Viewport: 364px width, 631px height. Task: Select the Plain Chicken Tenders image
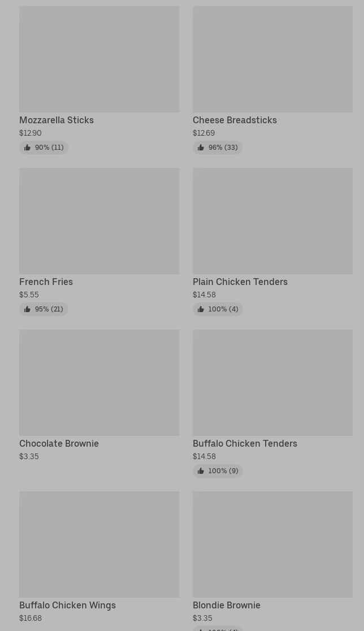click(x=272, y=221)
